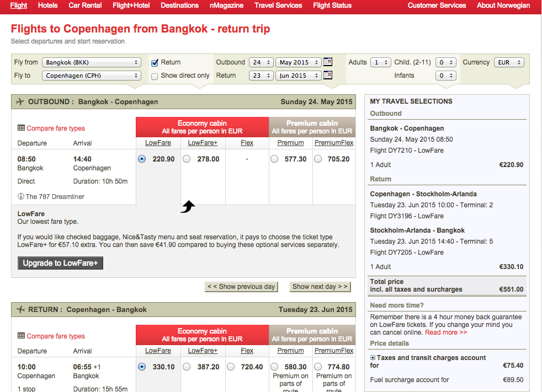Select outbound PremiumFlex 705.20 radio button
The height and width of the screenshot is (392, 542).
pos(318,159)
